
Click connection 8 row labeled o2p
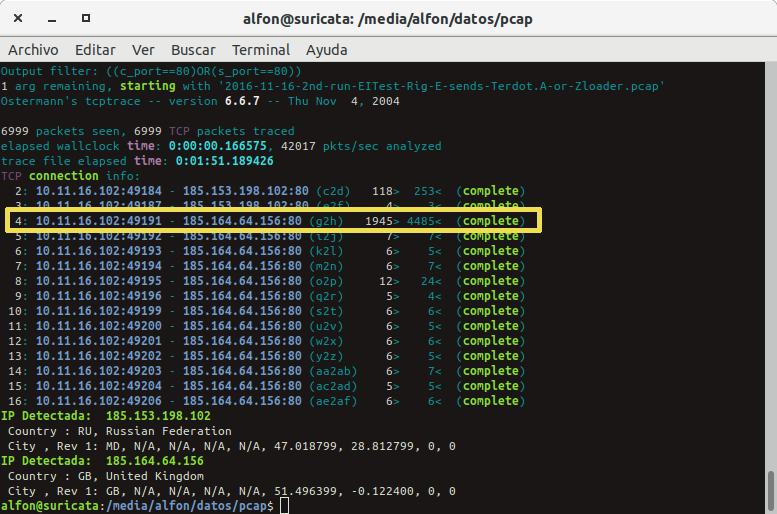[270, 281]
